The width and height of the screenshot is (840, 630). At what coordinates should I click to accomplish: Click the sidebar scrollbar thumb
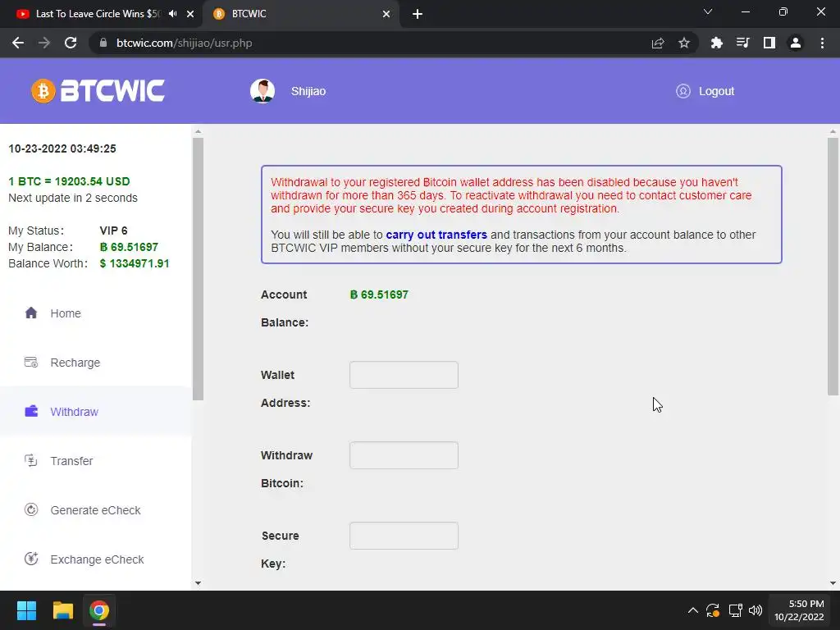tap(198, 269)
